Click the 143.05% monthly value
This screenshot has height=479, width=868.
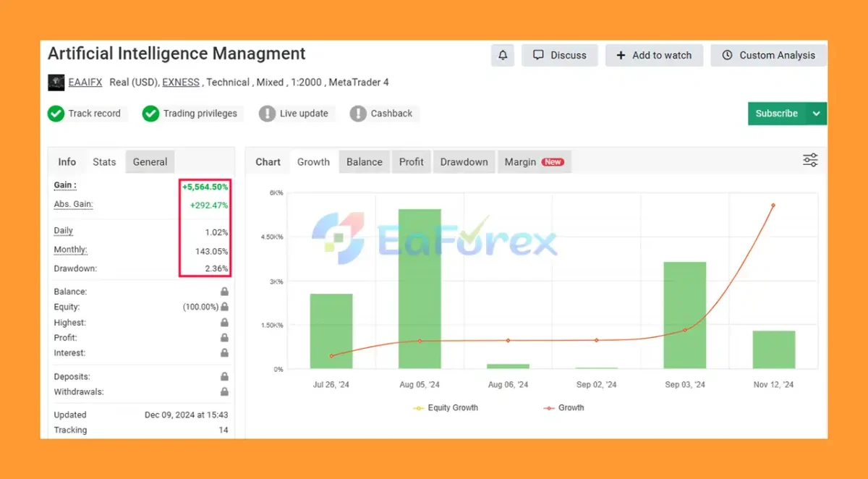coord(212,252)
